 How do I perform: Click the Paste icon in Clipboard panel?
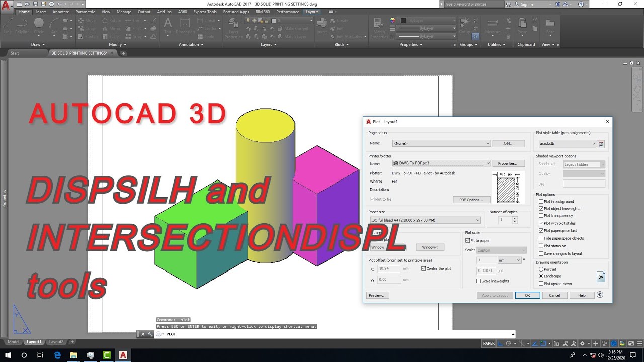522,26
